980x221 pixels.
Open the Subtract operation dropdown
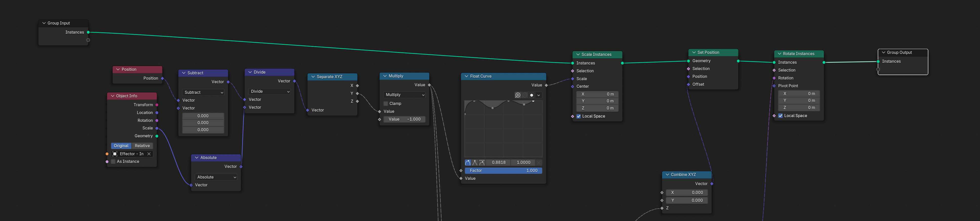point(203,93)
